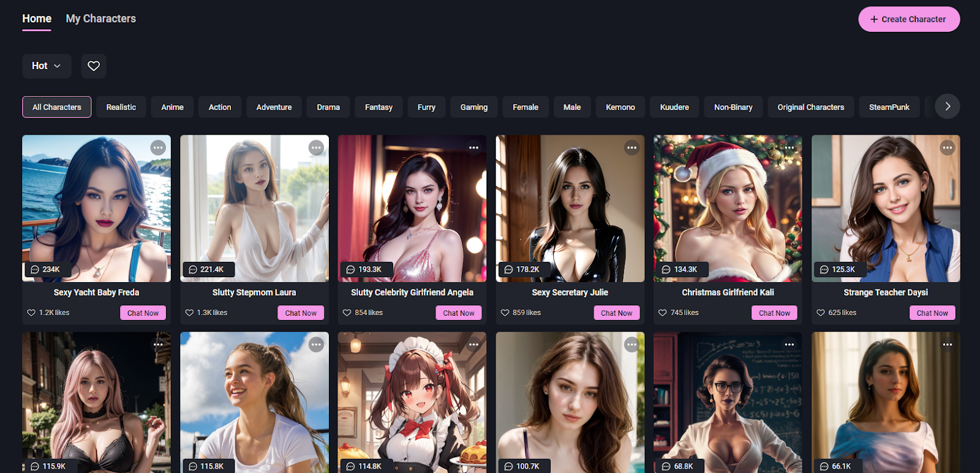The image size is (980, 473).
Task: Filter by Kuudere category
Action: [x=674, y=107]
